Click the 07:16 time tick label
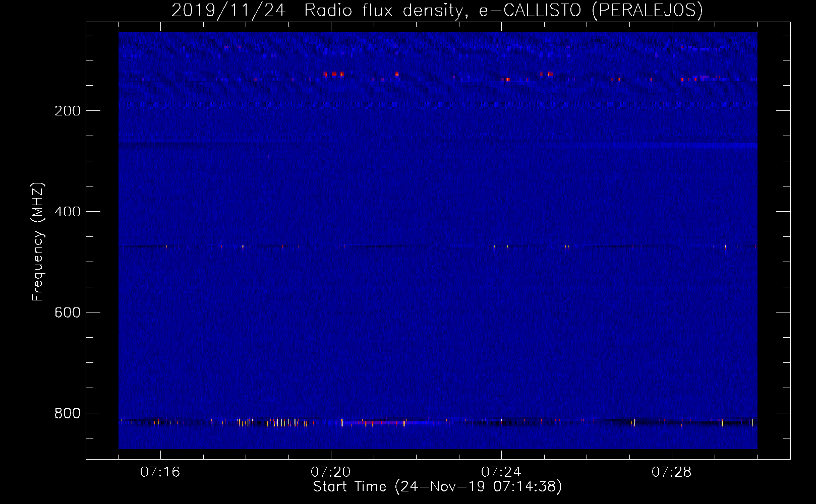 click(x=160, y=472)
